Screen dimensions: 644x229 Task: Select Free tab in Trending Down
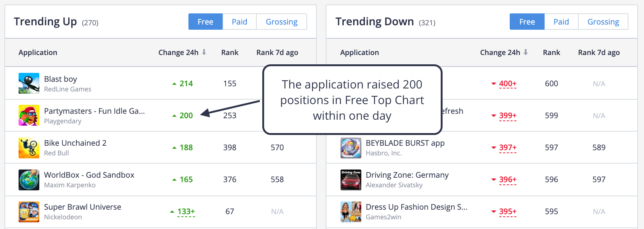tap(527, 22)
